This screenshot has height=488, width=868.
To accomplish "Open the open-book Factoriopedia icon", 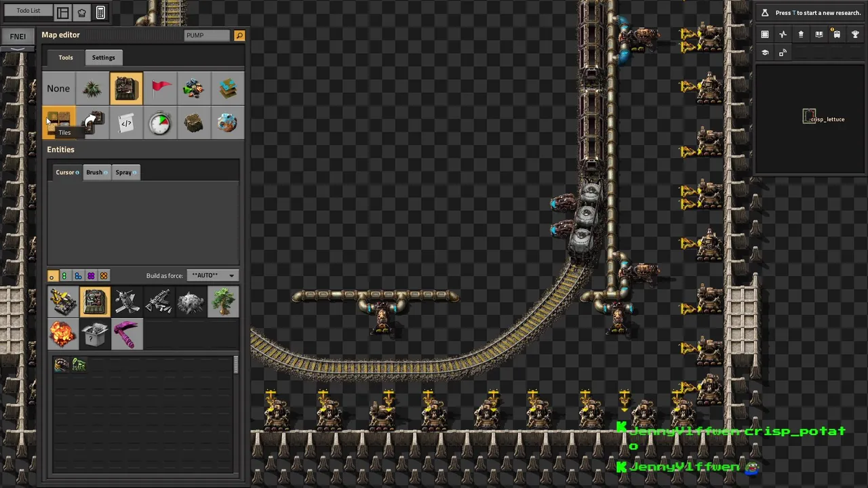I will click(819, 35).
